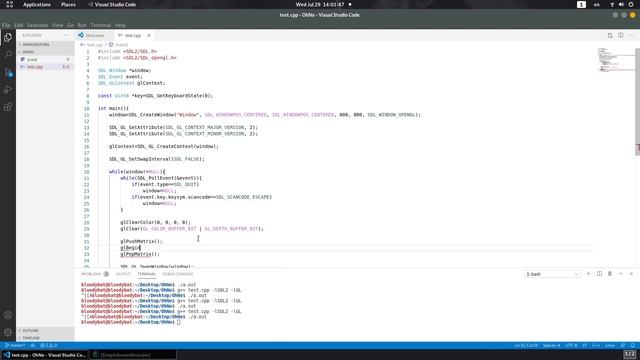Open the Source Control view
Viewport: 640px width, 360px height.
click(8, 72)
